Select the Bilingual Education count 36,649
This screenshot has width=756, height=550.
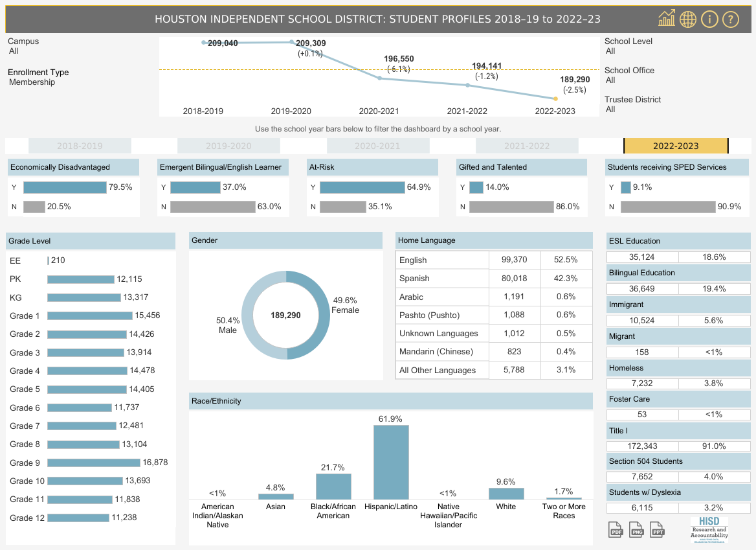[642, 289]
